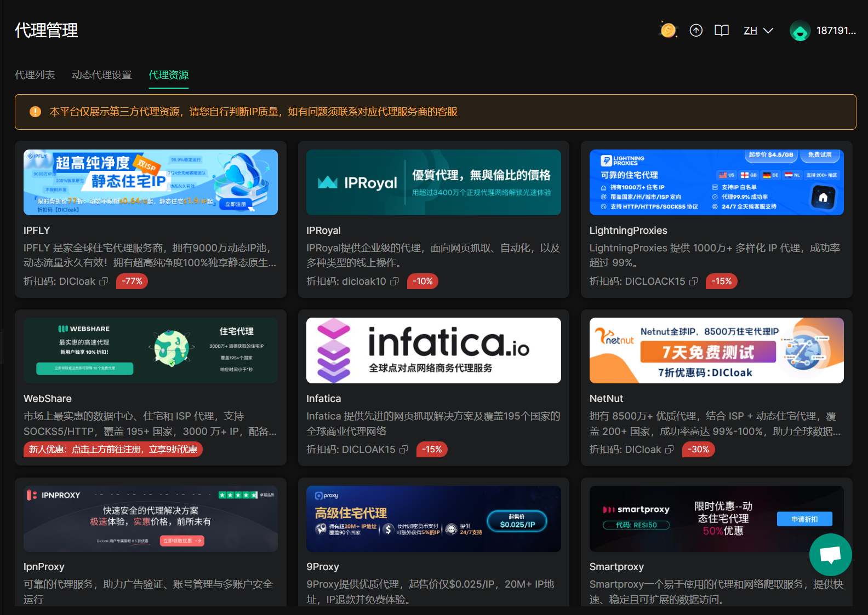Click the green user avatar
Screen dimensions: 868x615
click(800, 31)
